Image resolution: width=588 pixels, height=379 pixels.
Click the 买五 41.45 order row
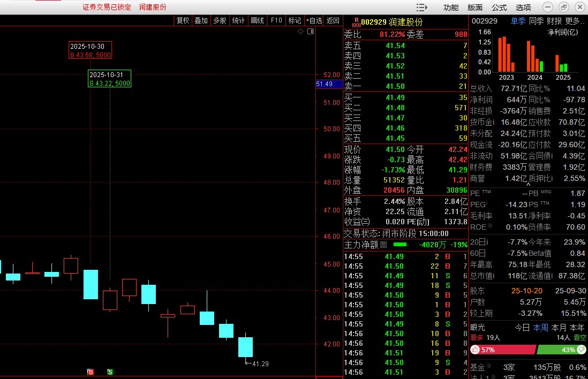[x=406, y=138]
